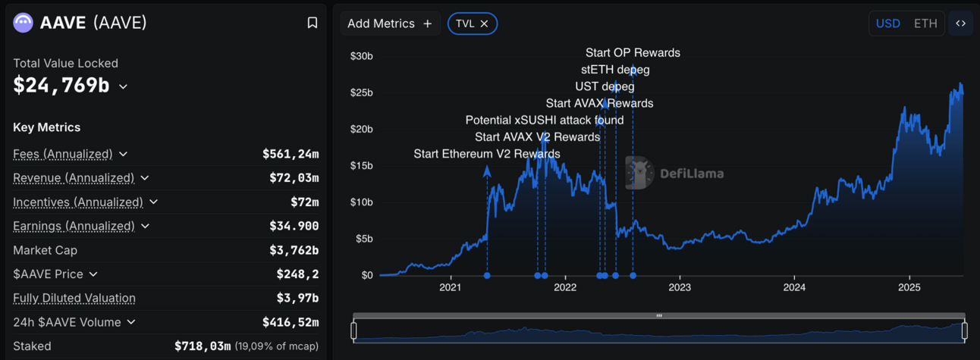
Task: Click the TVL metric chip
Action: 472,23
